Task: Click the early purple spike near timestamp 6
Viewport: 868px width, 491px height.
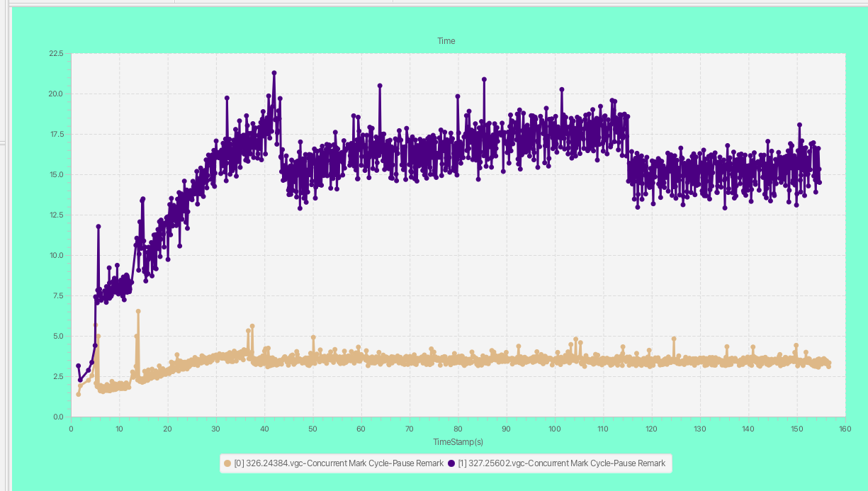Action: pyautogui.click(x=98, y=227)
